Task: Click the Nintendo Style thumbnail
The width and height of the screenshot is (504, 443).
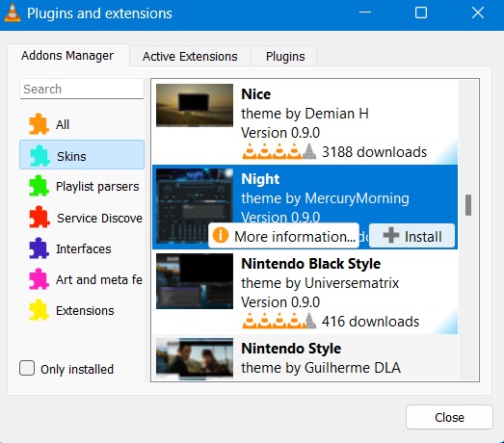Action: (x=195, y=359)
